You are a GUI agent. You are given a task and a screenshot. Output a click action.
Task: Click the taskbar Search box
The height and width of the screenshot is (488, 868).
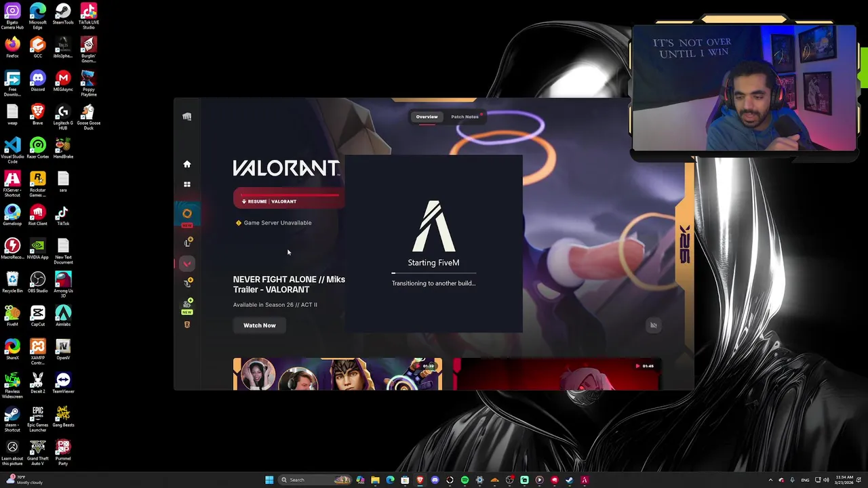pos(315,480)
